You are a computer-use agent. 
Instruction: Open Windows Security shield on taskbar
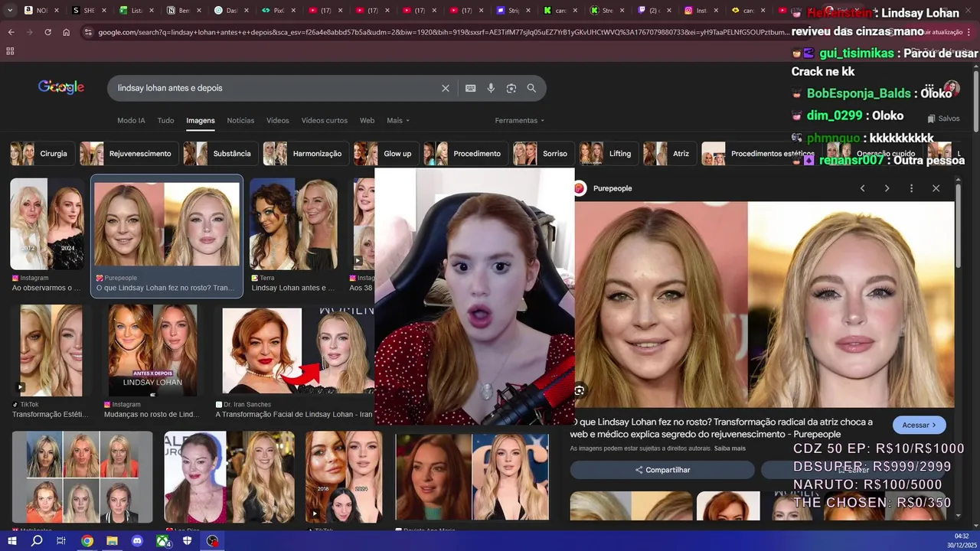(188, 541)
